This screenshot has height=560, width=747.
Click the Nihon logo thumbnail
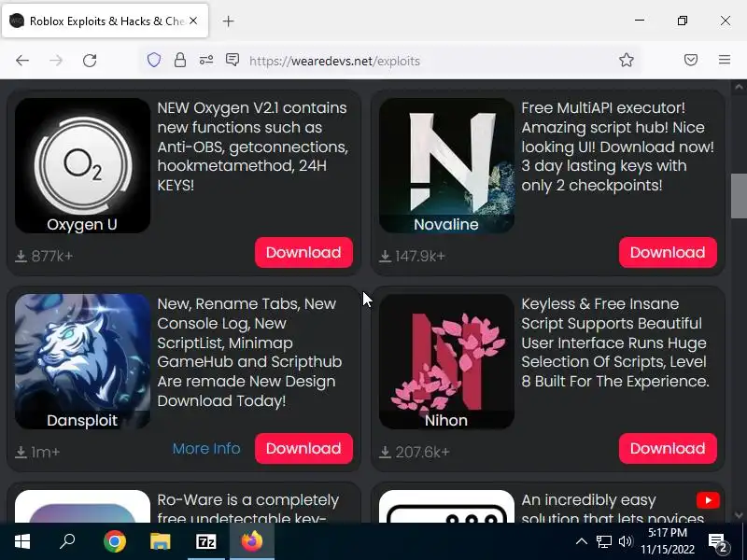click(x=446, y=361)
